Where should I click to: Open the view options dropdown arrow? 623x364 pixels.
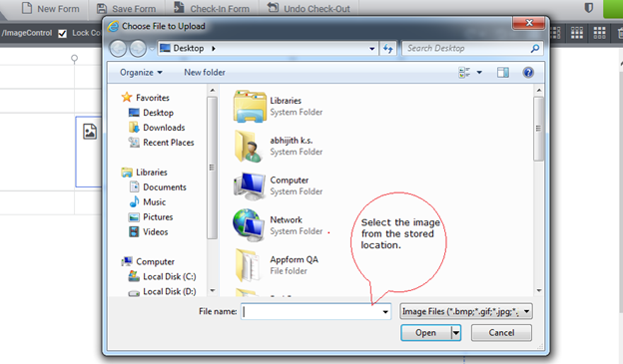(x=479, y=72)
